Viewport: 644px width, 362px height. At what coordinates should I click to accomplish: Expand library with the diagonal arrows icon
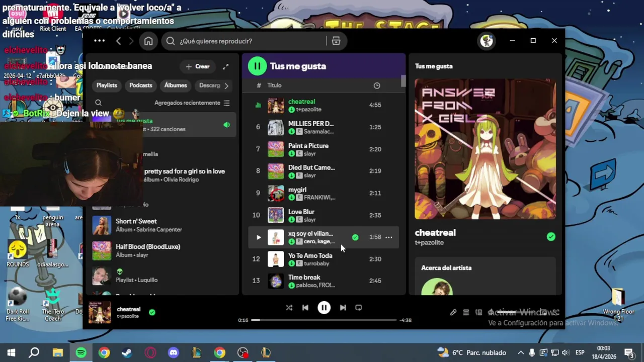[x=226, y=66]
